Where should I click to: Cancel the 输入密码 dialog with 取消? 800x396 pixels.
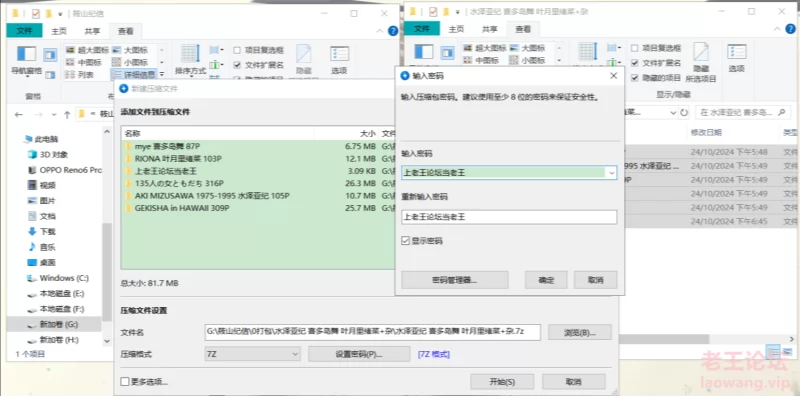(x=595, y=280)
